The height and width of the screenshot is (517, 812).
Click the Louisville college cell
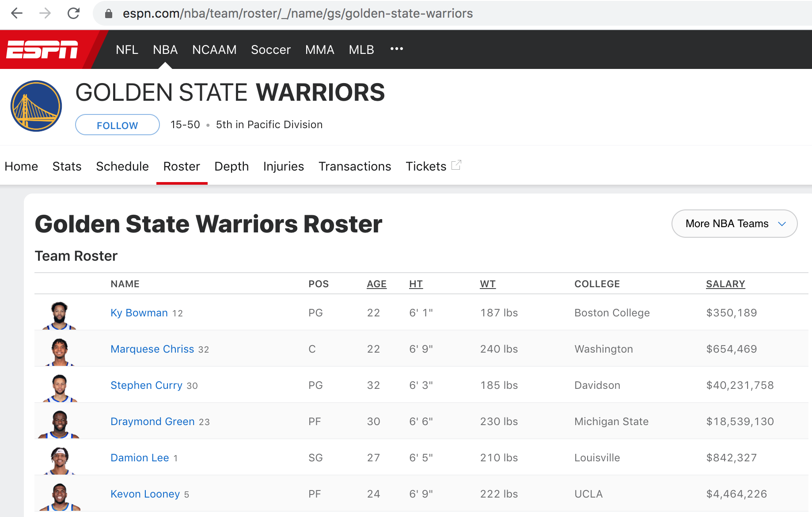[x=597, y=458]
